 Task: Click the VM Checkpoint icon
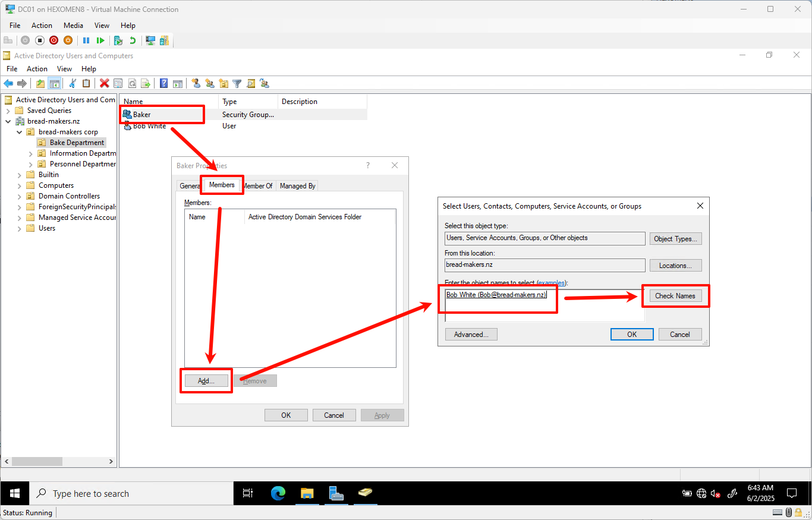point(118,40)
